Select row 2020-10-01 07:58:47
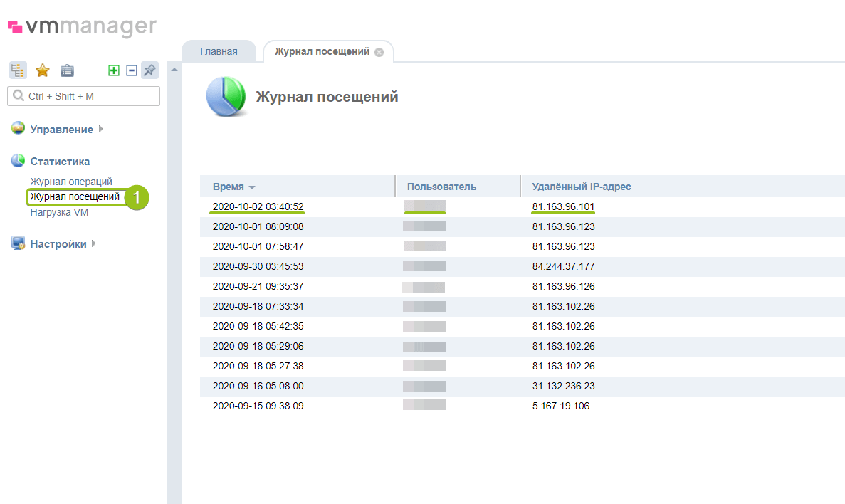 point(523,247)
